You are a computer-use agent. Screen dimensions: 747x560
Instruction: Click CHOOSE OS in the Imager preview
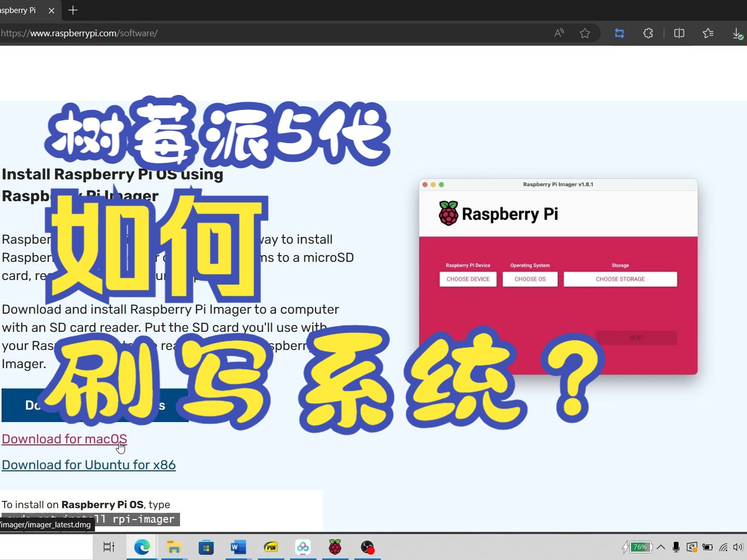coord(530,279)
